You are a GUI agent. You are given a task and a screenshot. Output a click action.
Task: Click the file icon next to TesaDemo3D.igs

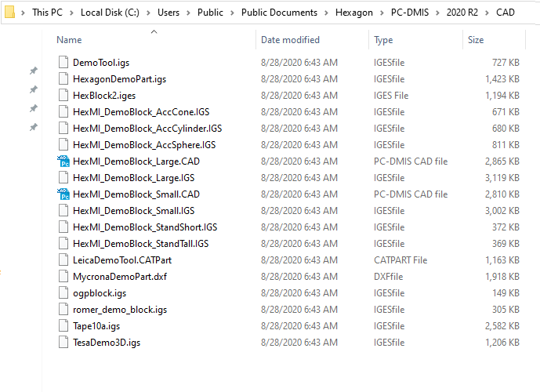(x=64, y=342)
